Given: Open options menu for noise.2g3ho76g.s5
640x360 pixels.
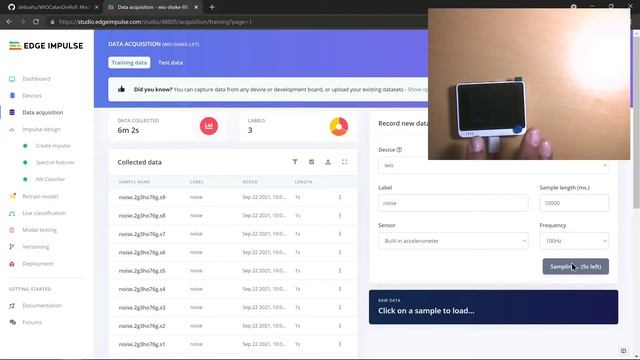Looking at the screenshot, I should pos(340,271).
